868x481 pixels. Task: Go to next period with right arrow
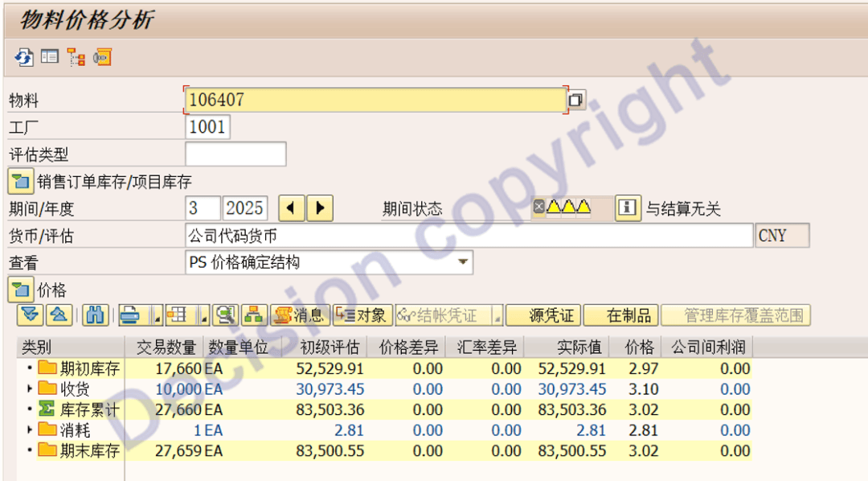point(320,208)
